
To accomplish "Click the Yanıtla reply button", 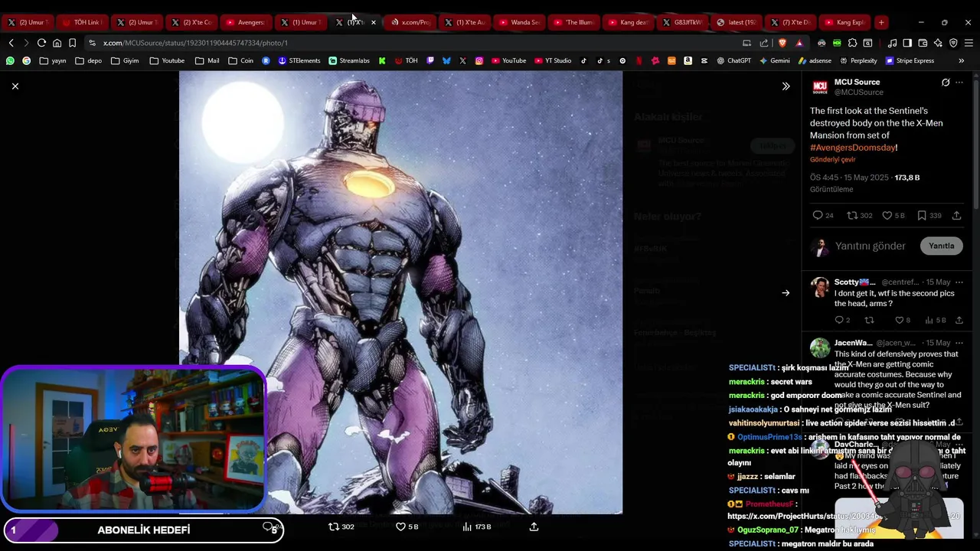I will 941,246.
